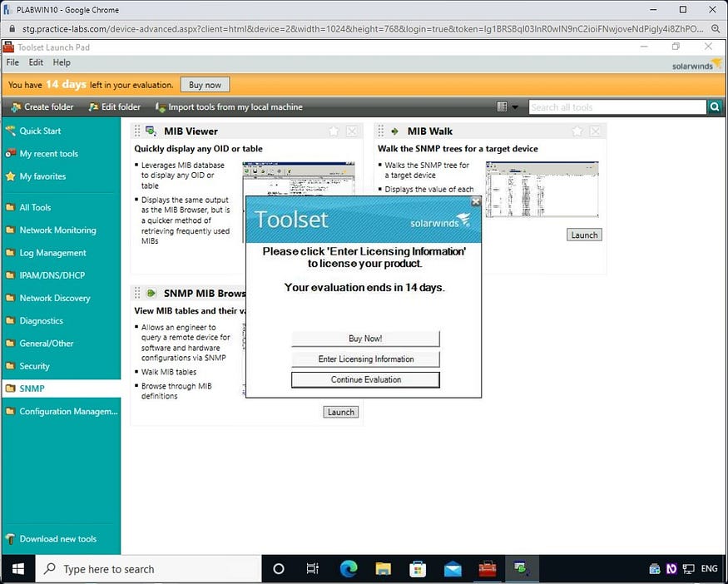728x584 pixels.
Task: Launch the SNMP MIB Browser tool
Action: (x=341, y=413)
